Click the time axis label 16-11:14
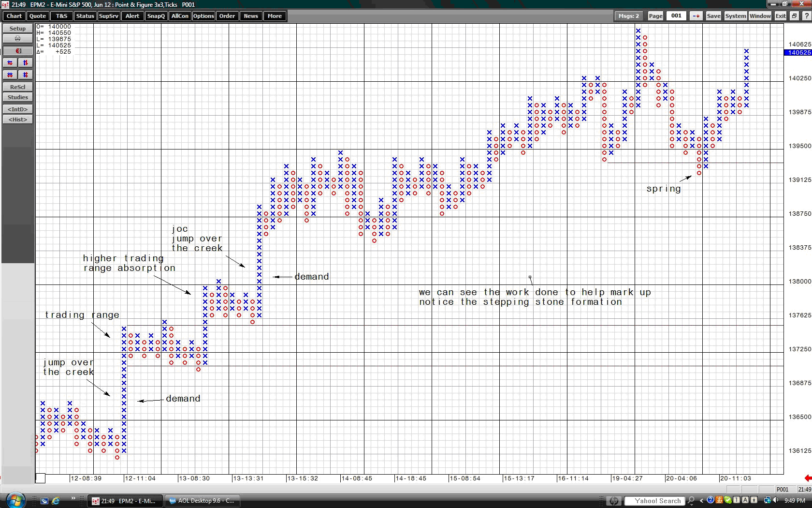 pyautogui.click(x=573, y=478)
